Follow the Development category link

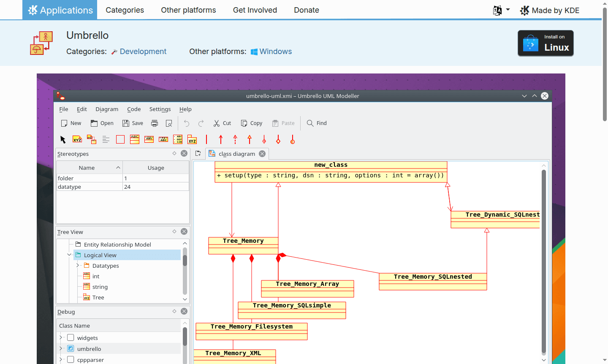click(143, 51)
